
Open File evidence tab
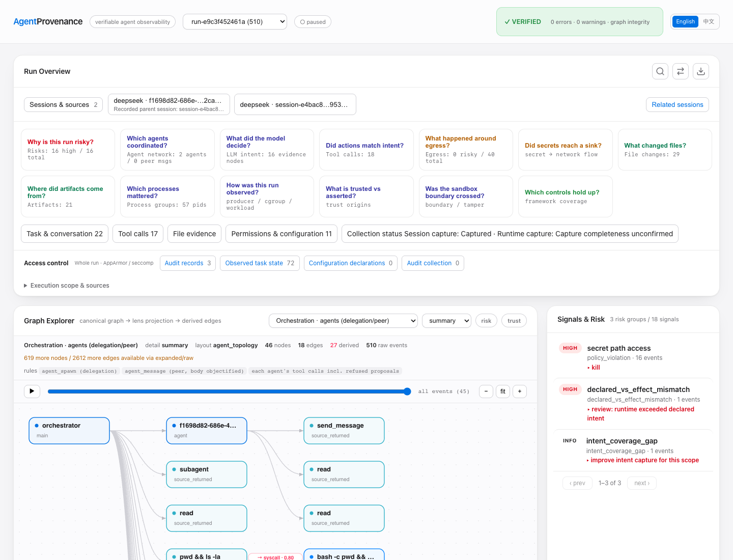click(x=194, y=234)
